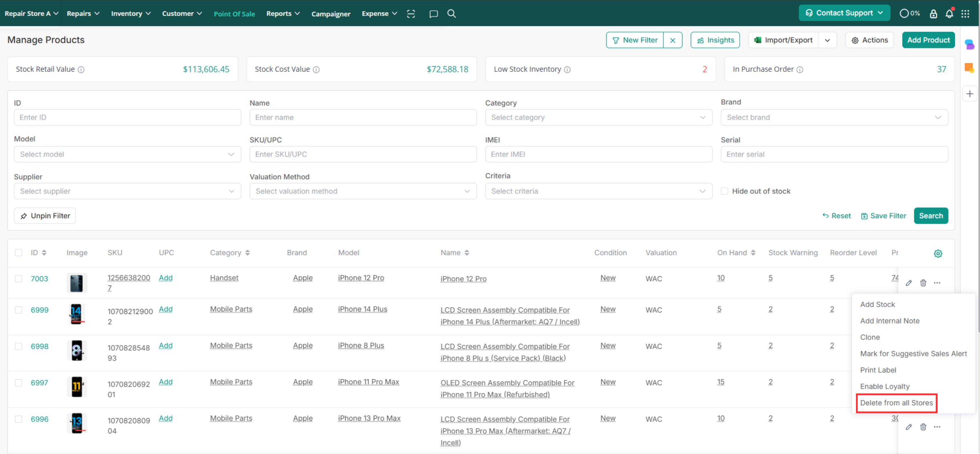Click Unpin Filter button
980x454 pixels.
pos(45,216)
